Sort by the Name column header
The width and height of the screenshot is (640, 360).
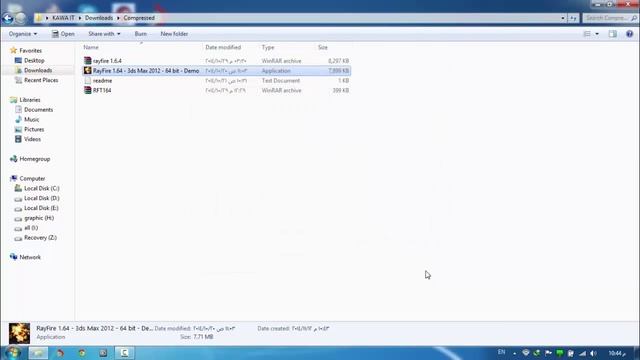(x=91, y=47)
